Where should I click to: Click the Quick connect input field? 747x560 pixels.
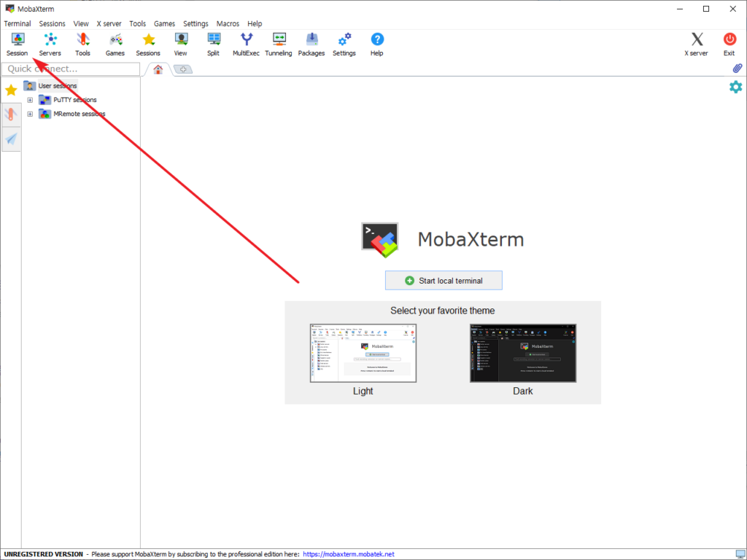pyautogui.click(x=71, y=69)
